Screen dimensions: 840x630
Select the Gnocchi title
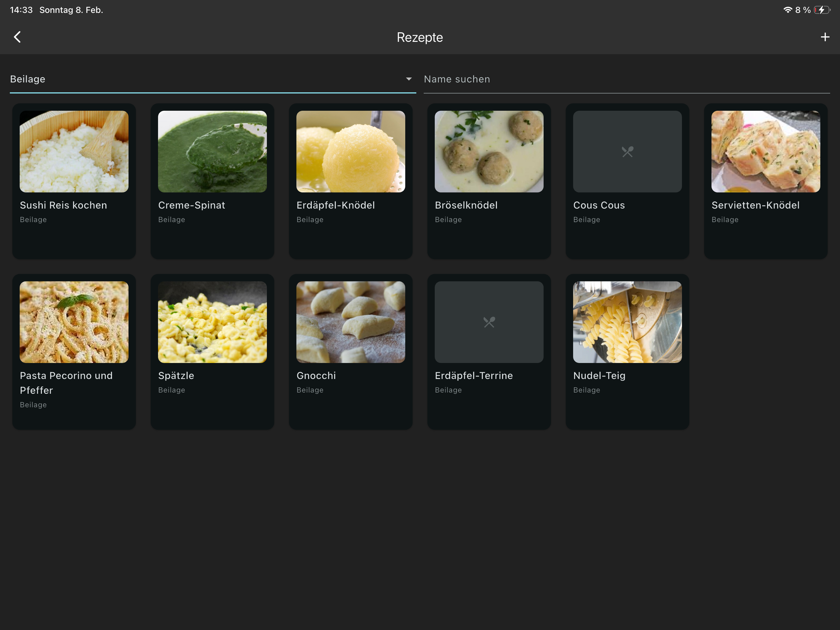pyautogui.click(x=316, y=376)
